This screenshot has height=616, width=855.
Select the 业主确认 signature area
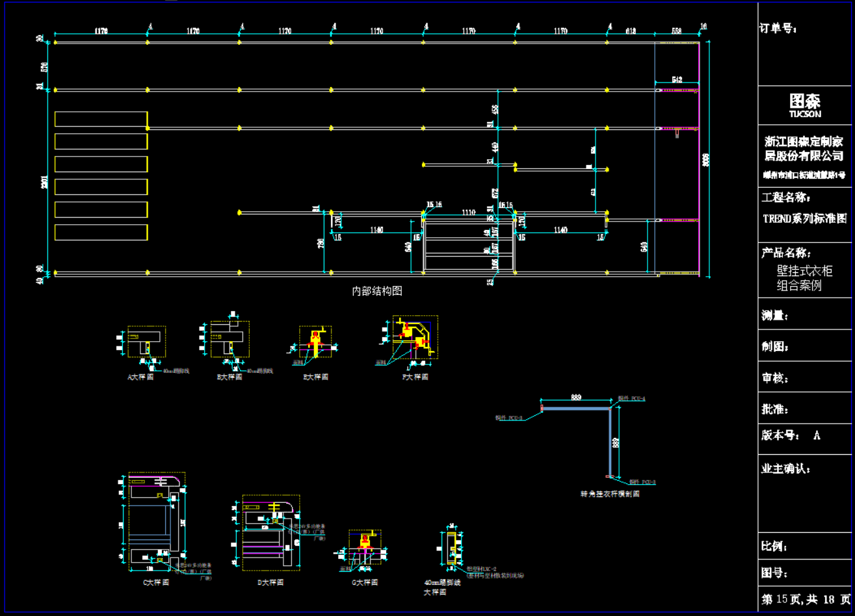click(805, 494)
